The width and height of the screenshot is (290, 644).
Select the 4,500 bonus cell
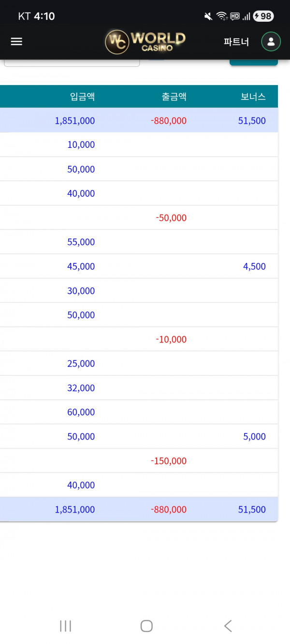point(255,267)
